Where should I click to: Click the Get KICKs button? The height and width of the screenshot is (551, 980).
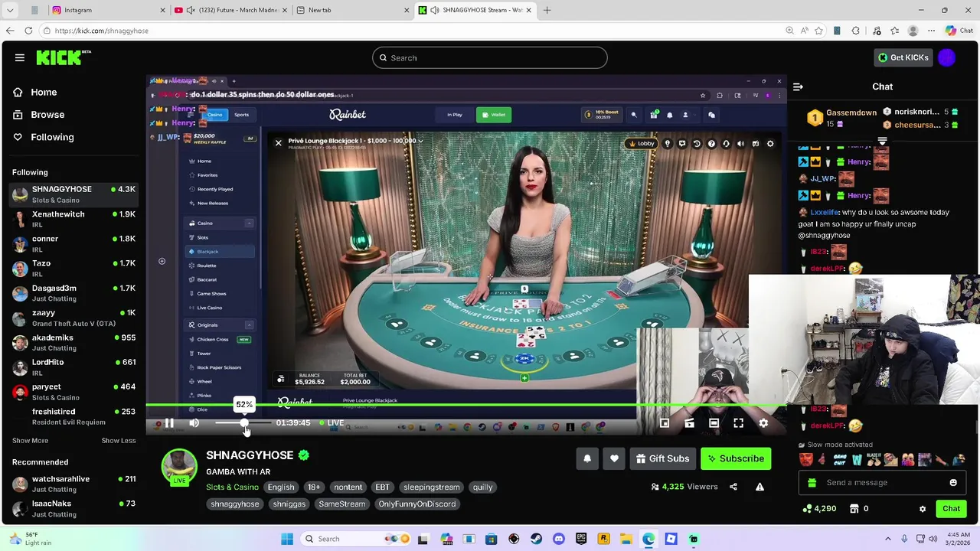pos(903,57)
